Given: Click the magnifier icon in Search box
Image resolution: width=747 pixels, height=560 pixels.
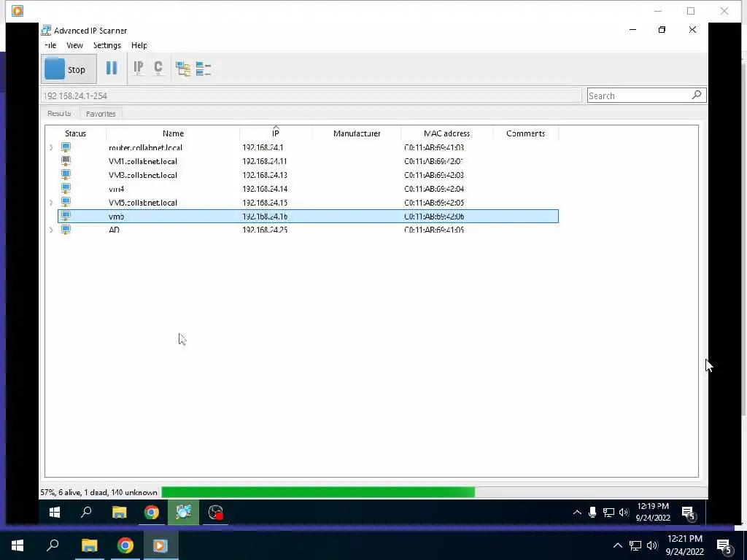Looking at the screenshot, I should pos(697,95).
